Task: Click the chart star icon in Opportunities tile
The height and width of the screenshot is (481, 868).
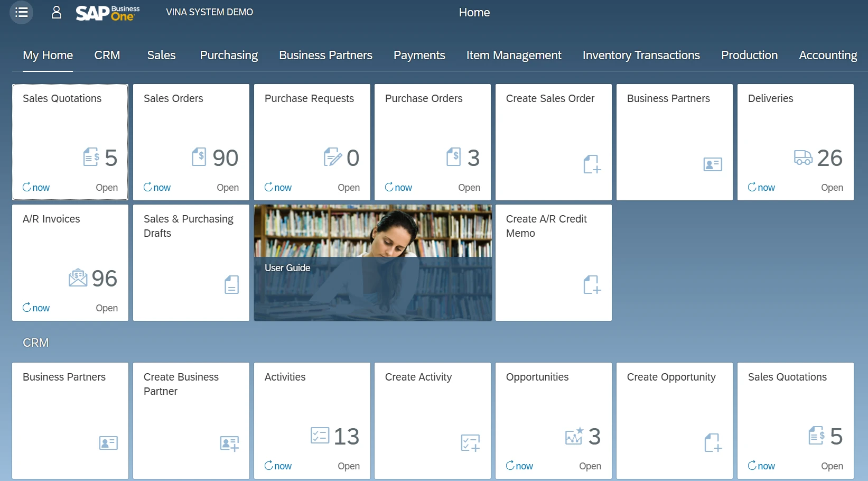Action: click(574, 436)
